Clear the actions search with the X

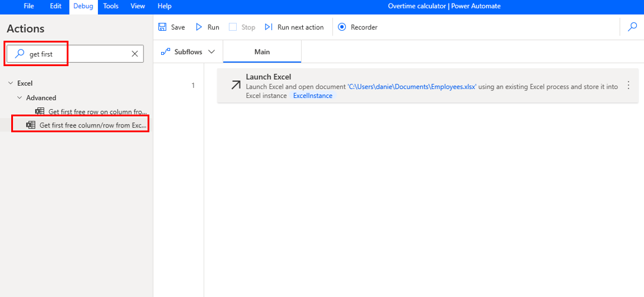click(x=135, y=54)
